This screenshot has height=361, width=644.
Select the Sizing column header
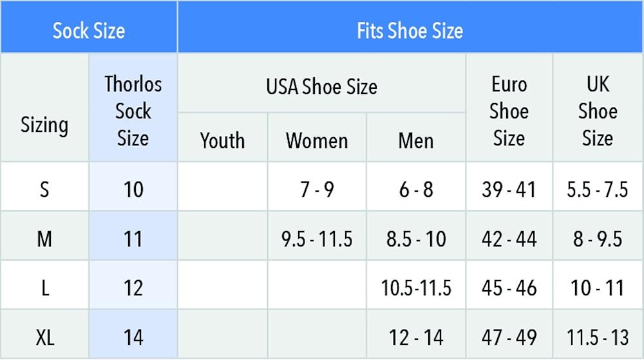pos(44,124)
